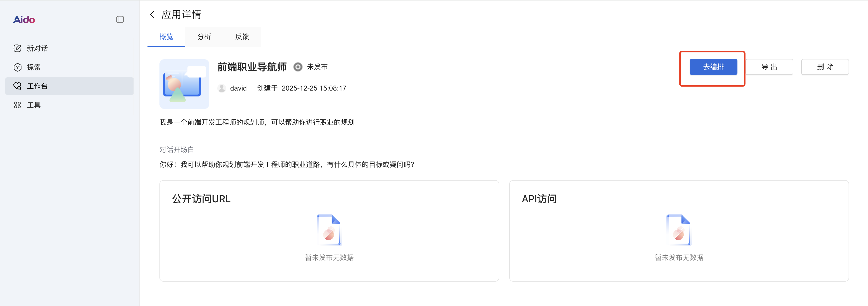
Task: Switch to the 分析 tab
Action: click(x=204, y=37)
